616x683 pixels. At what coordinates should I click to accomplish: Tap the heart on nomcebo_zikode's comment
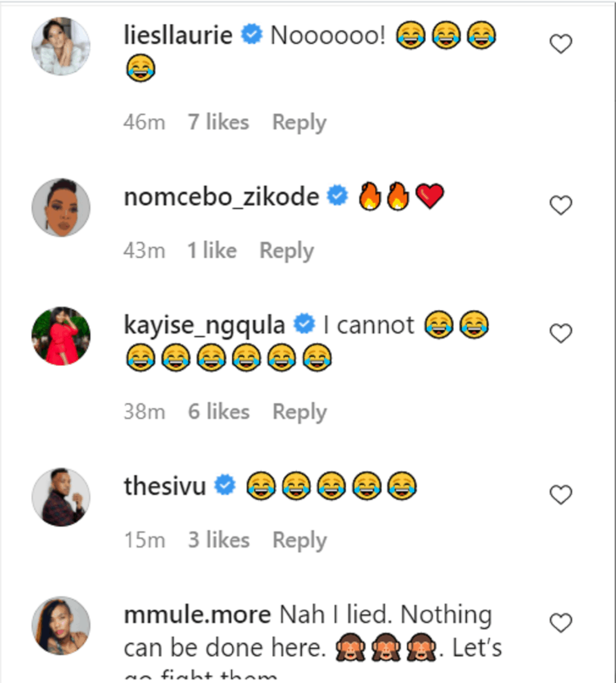click(561, 205)
